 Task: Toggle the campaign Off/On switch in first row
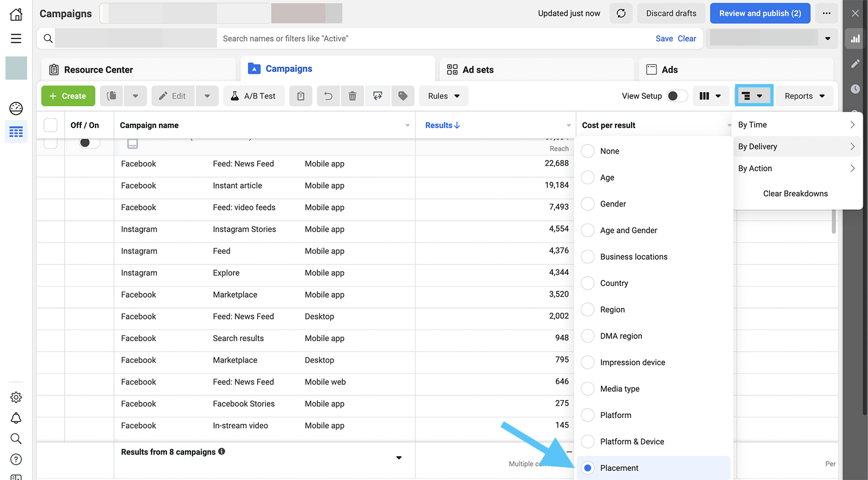pos(90,143)
